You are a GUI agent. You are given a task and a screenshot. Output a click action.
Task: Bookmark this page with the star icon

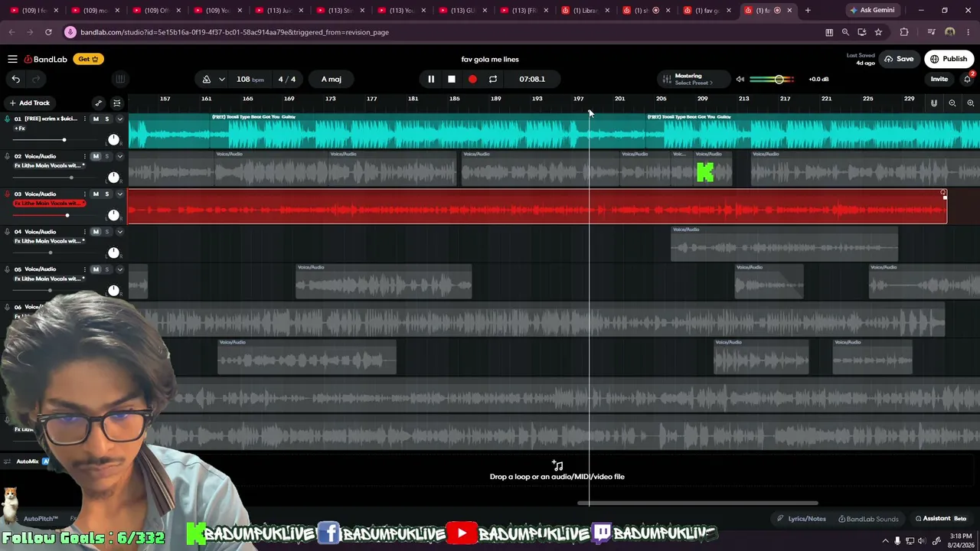click(878, 32)
